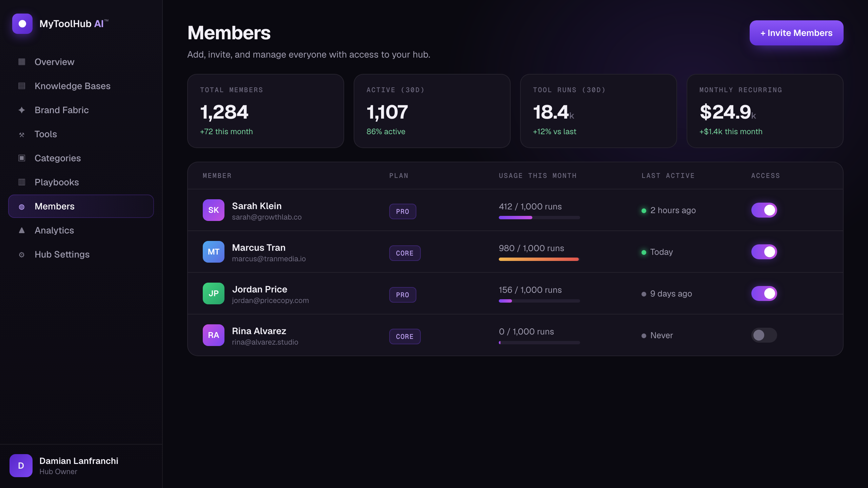Open the Overview page
The image size is (868, 488).
[81, 62]
